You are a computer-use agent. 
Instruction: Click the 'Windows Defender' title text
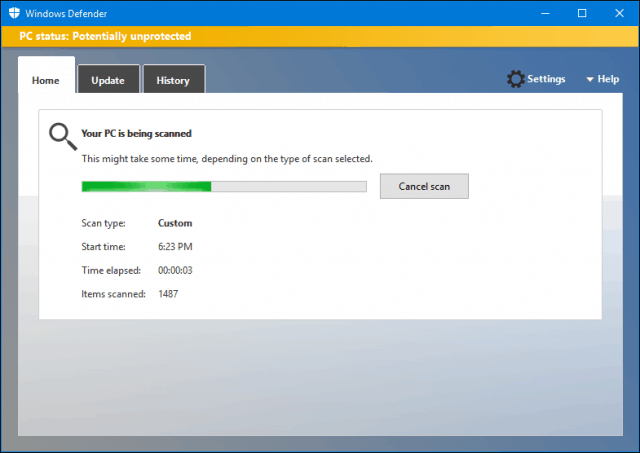click(x=66, y=13)
